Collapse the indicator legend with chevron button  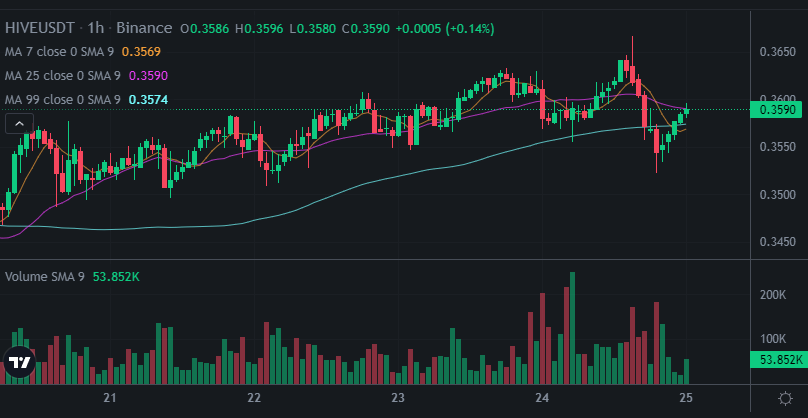pos(19,124)
